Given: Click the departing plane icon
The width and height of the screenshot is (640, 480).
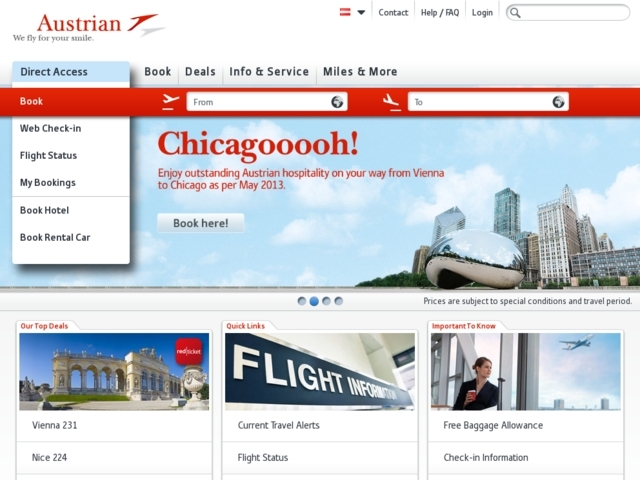Looking at the screenshot, I should pyautogui.click(x=170, y=102).
